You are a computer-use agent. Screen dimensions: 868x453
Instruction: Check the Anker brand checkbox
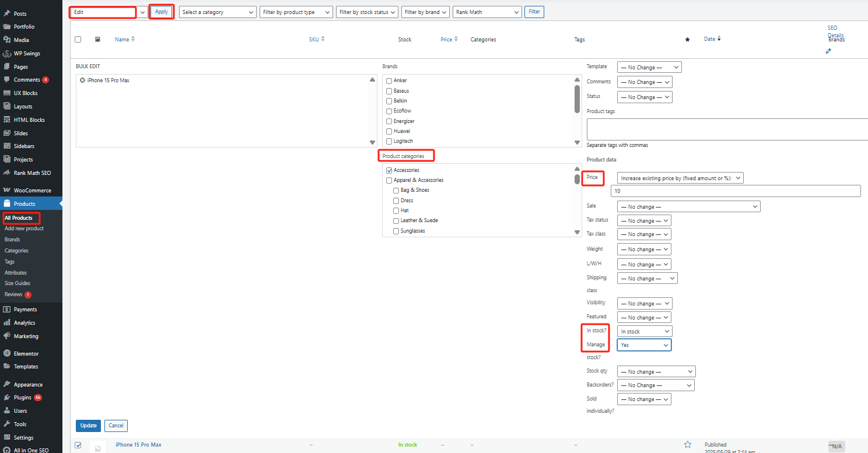point(389,81)
